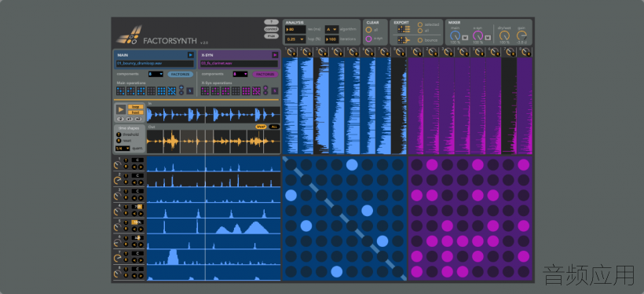
Task: Click the time shapes threshold T icon
Action: (119, 134)
